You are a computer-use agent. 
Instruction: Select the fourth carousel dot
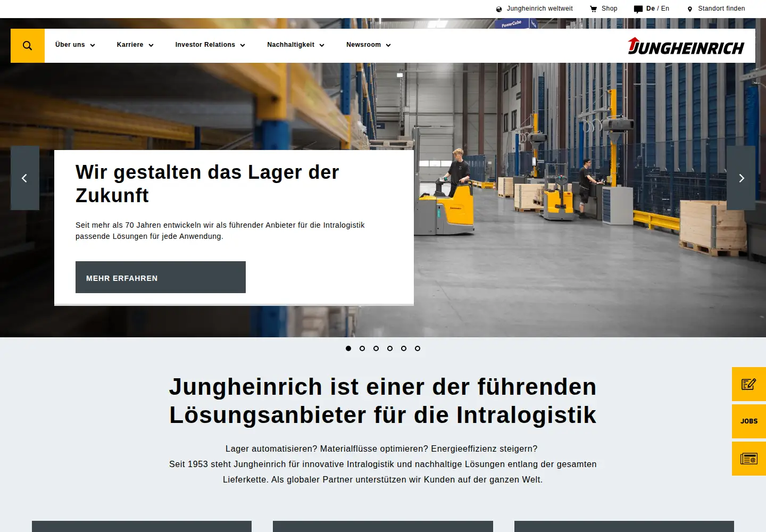[390, 348]
